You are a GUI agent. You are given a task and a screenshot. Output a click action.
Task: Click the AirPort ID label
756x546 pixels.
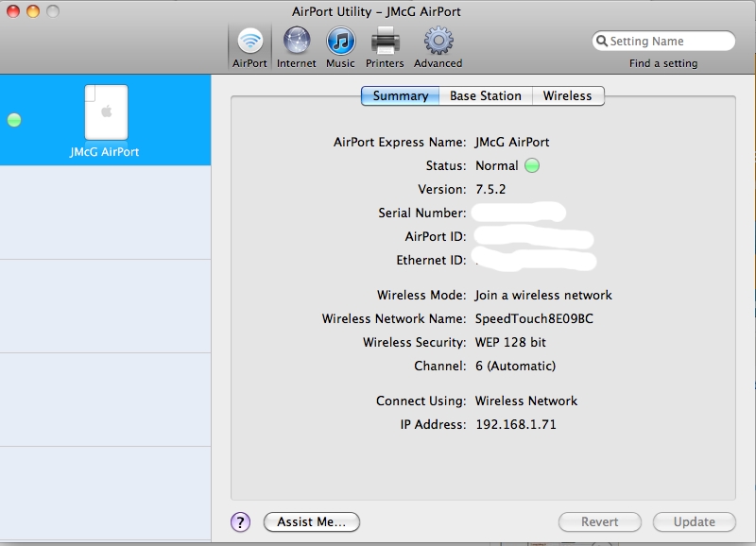pos(436,236)
